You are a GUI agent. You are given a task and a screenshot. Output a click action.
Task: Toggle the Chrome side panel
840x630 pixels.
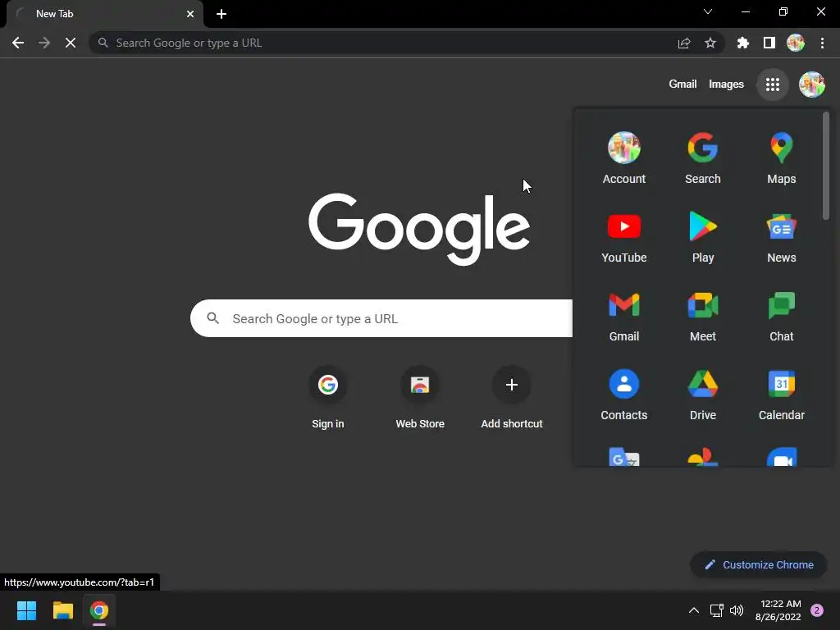coord(769,43)
